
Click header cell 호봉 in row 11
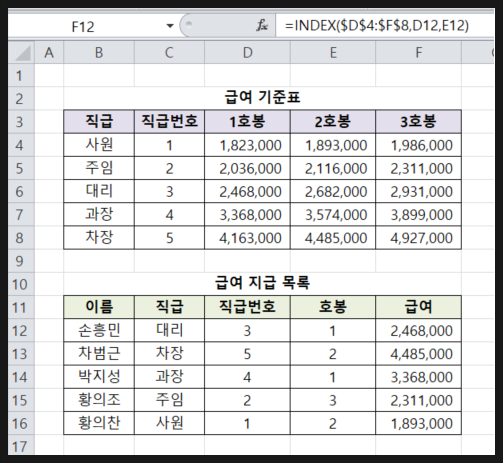coord(333,307)
